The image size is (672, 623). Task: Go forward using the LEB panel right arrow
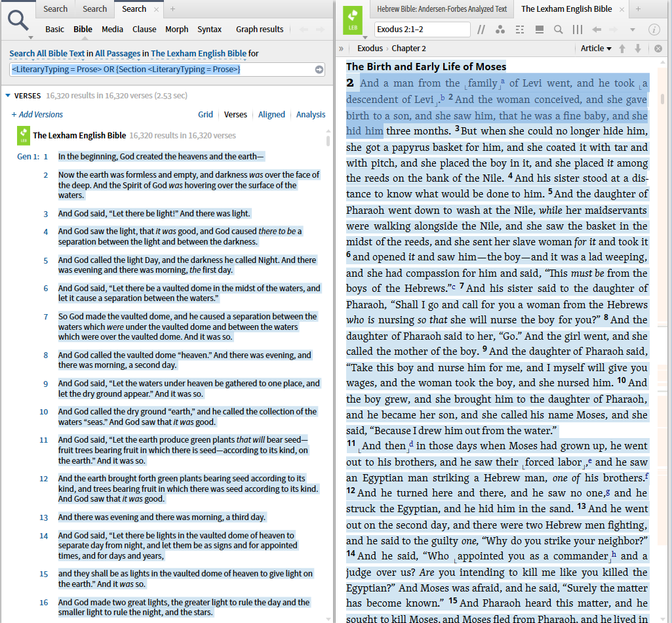point(614,30)
